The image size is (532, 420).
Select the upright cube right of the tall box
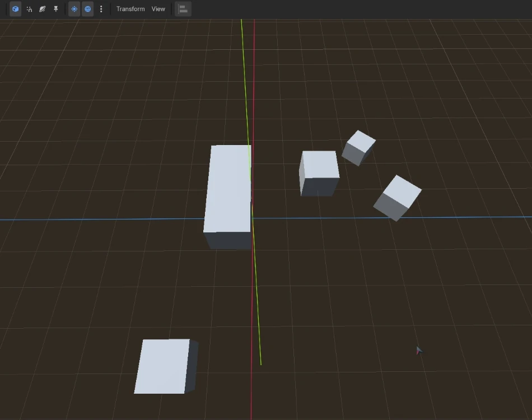tap(319, 174)
